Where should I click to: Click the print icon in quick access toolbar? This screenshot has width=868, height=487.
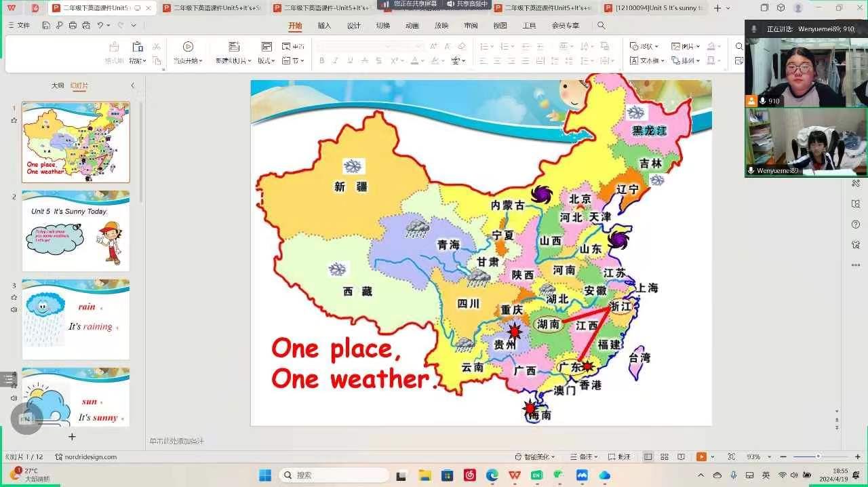(x=73, y=26)
